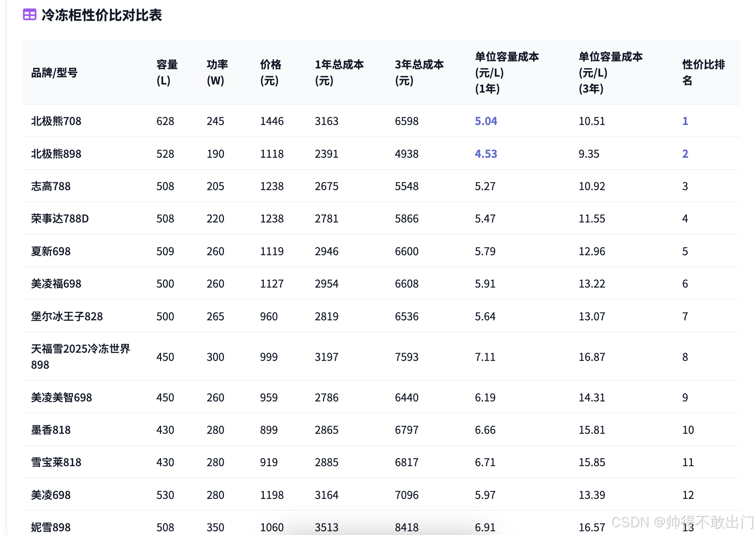Click 天福雪2025冷冻世界898 row name
Screen dimensions: 756x535
80,356
